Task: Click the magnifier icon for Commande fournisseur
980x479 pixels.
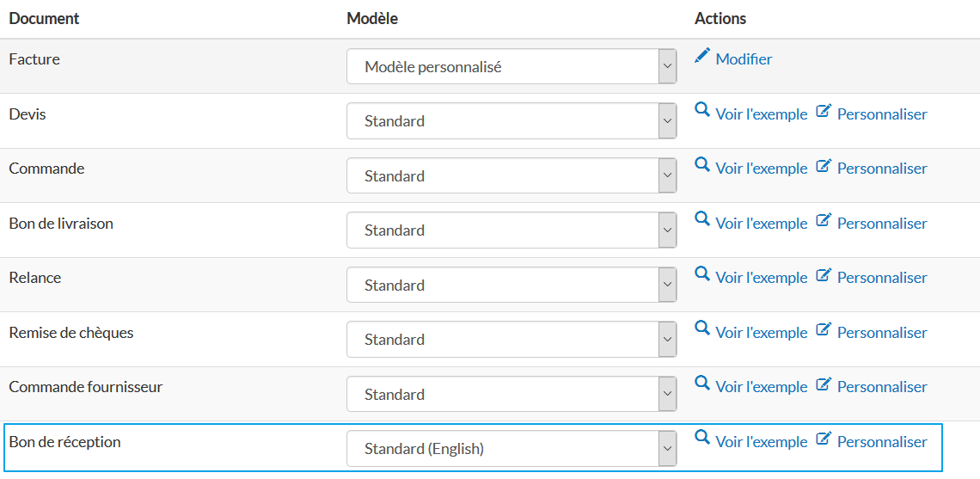Action: tap(702, 384)
